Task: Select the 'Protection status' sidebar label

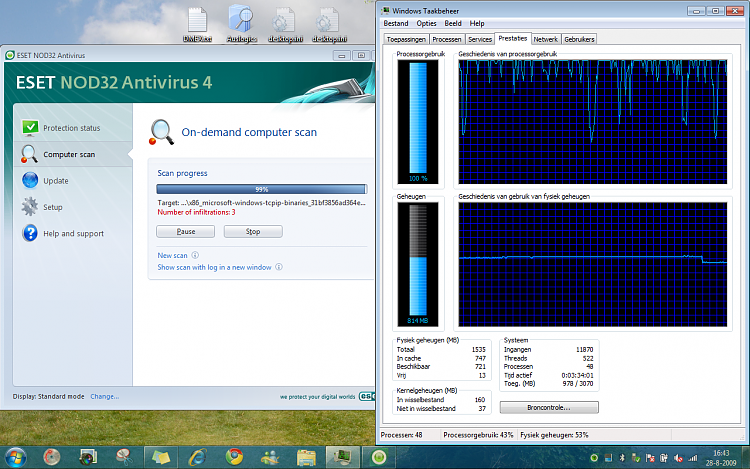Action: tap(72, 128)
